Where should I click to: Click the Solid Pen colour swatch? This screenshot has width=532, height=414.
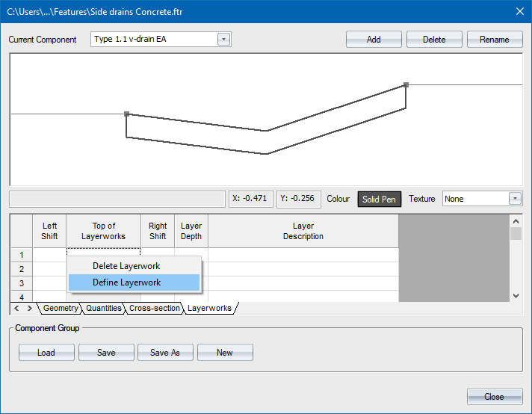pos(380,199)
